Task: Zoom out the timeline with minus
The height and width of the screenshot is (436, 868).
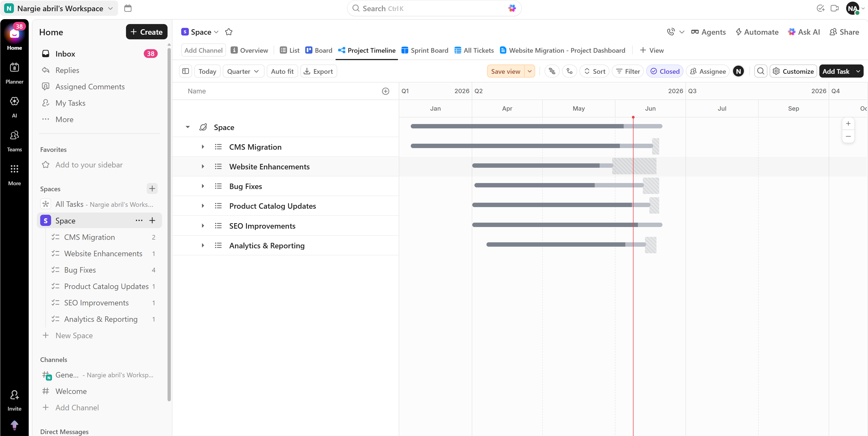Action: [848, 137]
